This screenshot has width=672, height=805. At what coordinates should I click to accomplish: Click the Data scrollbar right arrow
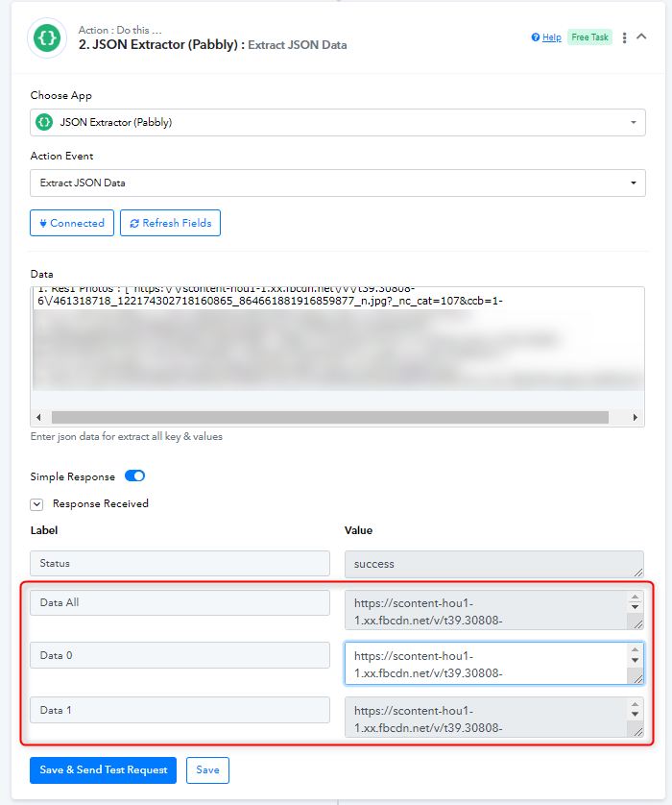(636, 417)
